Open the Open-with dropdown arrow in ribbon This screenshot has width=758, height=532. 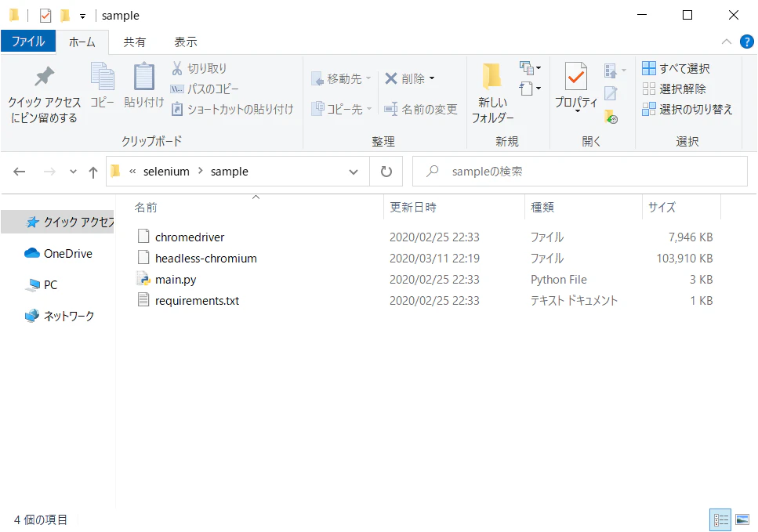pyautogui.click(x=624, y=71)
